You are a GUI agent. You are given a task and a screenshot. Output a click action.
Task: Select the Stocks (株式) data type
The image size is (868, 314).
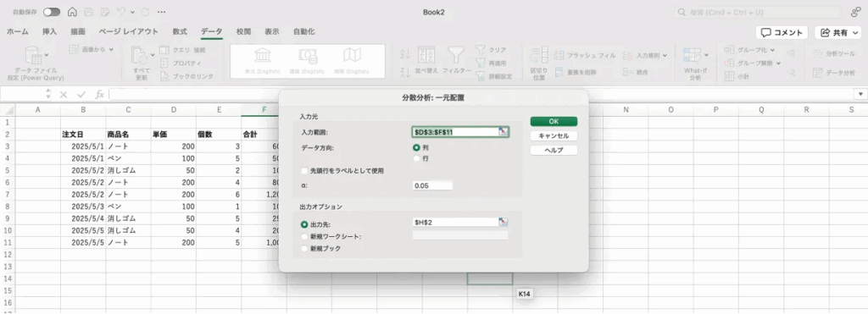tap(263, 60)
